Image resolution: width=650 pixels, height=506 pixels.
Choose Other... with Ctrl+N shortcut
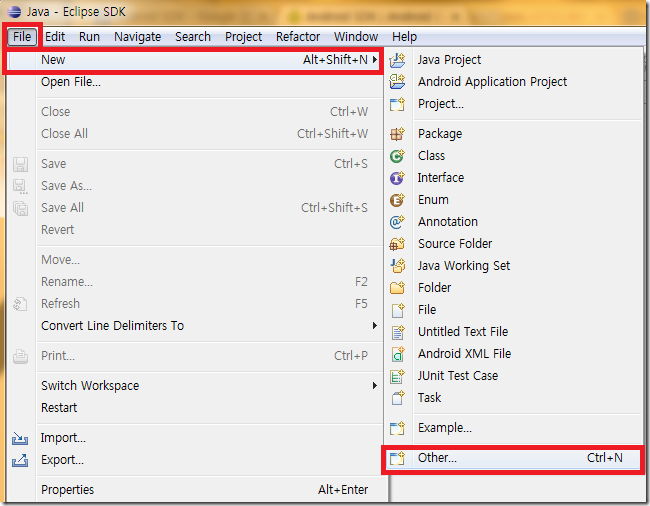(x=514, y=458)
